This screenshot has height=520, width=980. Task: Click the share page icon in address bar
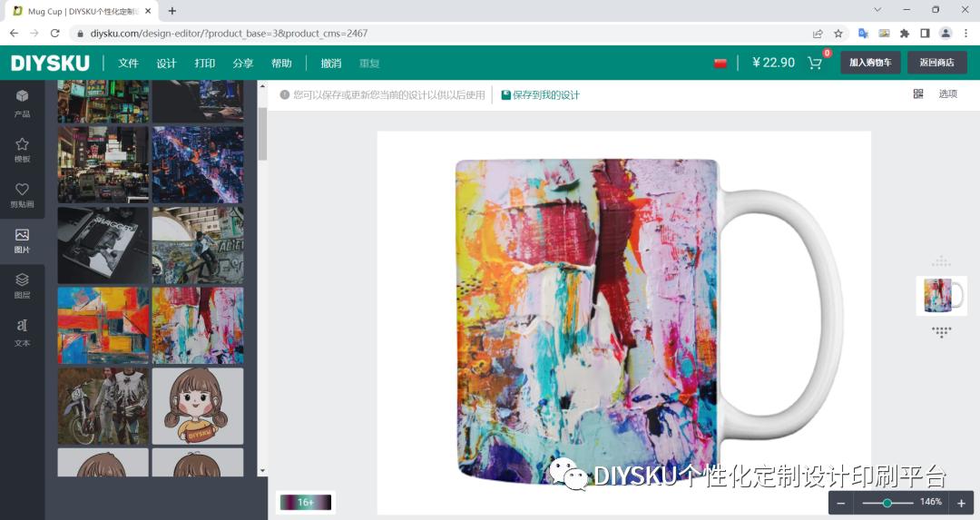click(818, 34)
